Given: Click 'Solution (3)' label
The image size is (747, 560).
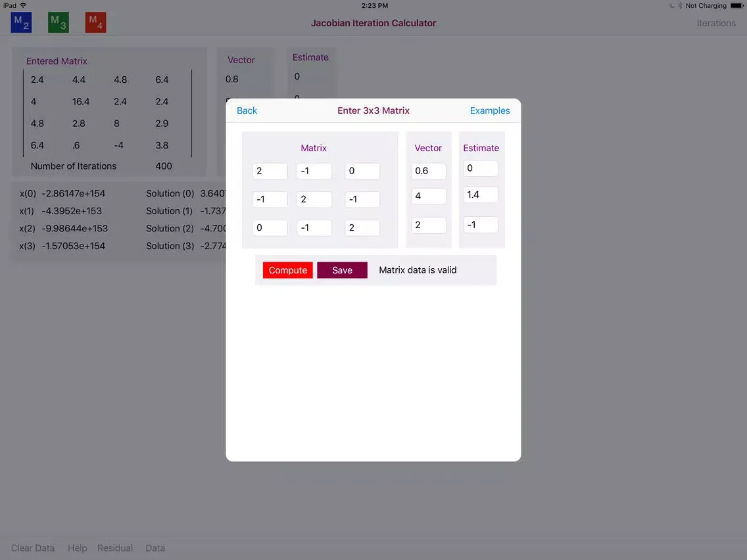Looking at the screenshot, I should pyautogui.click(x=170, y=246).
